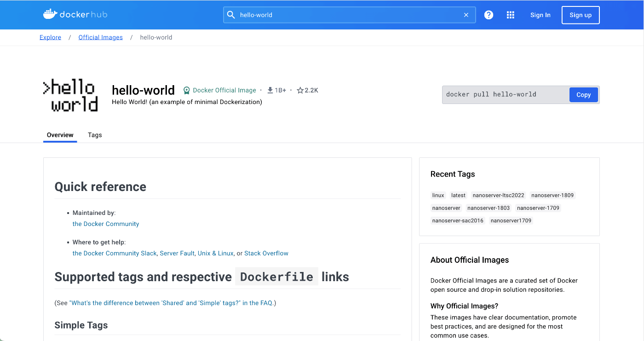Click the hello-world logo image

click(x=70, y=96)
